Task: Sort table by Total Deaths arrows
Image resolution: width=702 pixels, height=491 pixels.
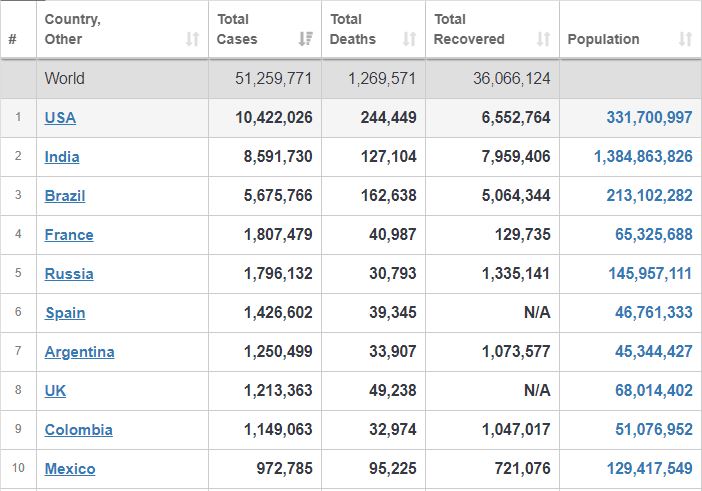Action: [409, 39]
